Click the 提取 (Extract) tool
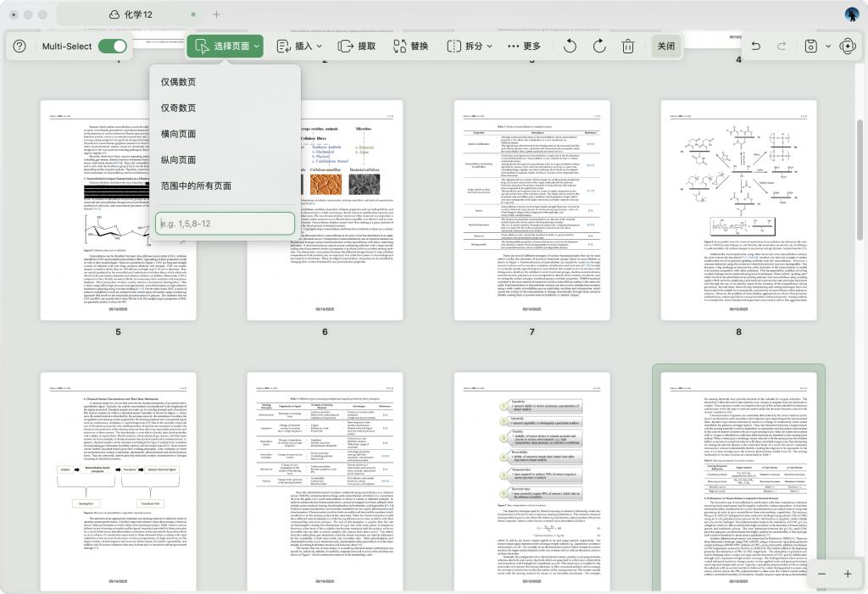Image resolution: width=868 pixels, height=594 pixels. (357, 47)
